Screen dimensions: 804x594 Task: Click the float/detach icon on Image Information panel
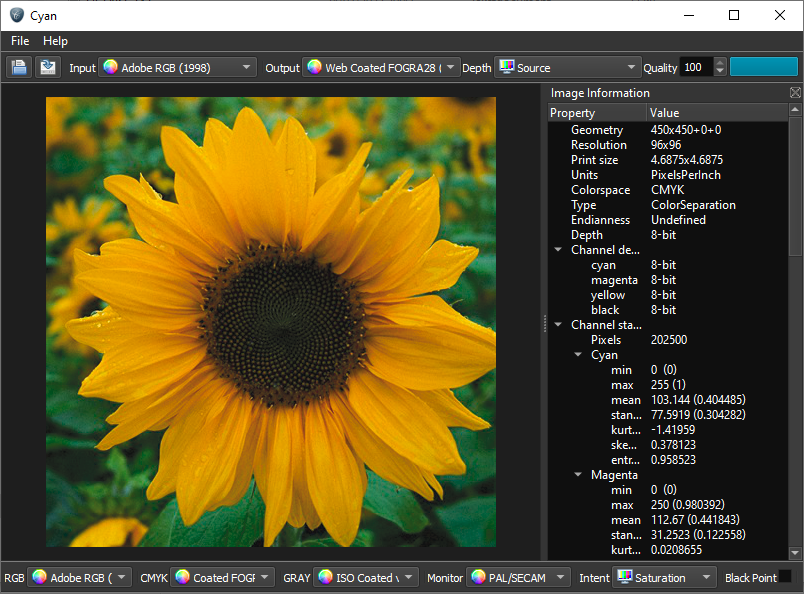point(795,93)
